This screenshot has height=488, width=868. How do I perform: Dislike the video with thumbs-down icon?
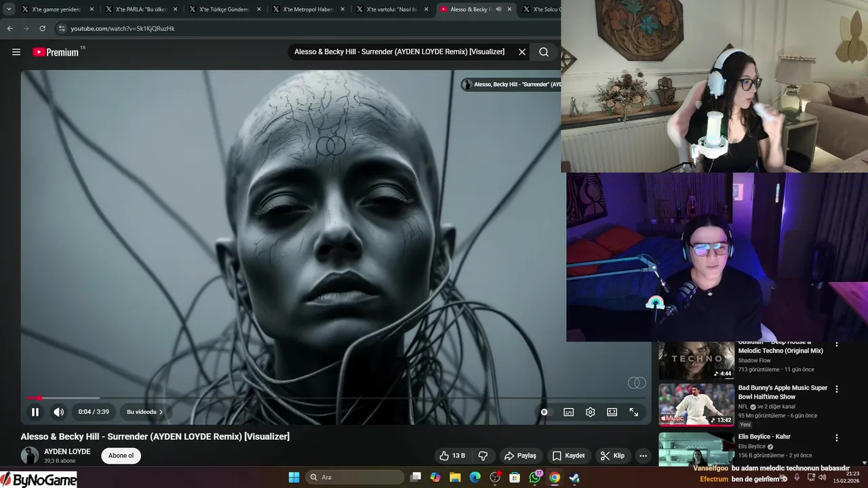point(483,455)
